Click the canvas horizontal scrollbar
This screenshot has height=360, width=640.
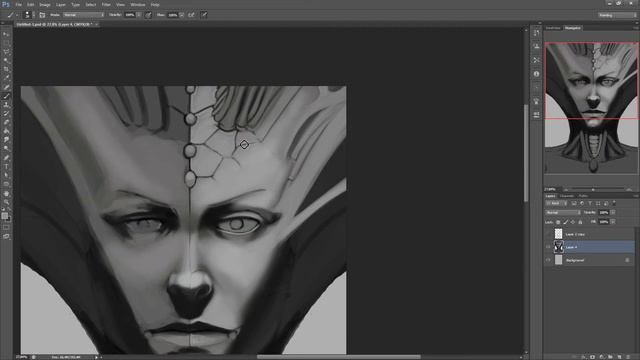click(x=338, y=357)
